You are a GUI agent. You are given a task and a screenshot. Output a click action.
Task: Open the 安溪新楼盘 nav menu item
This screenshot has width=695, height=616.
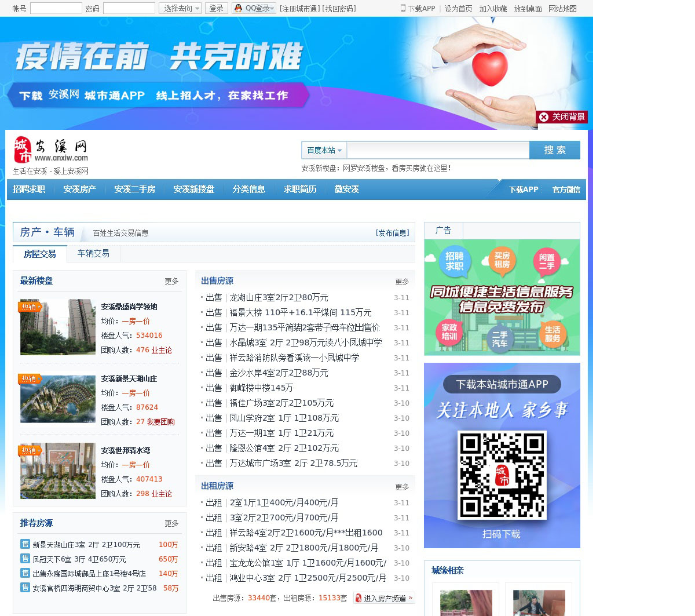tap(193, 189)
